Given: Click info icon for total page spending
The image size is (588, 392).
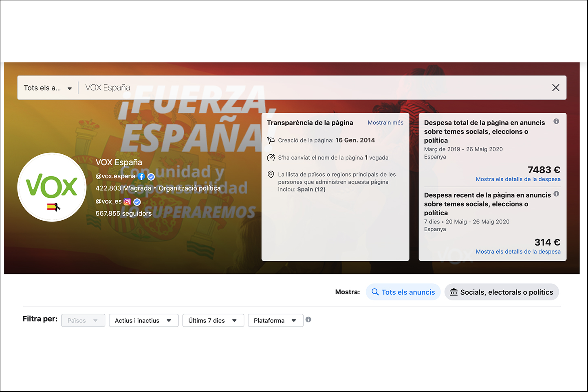Looking at the screenshot, I should point(556,121).
